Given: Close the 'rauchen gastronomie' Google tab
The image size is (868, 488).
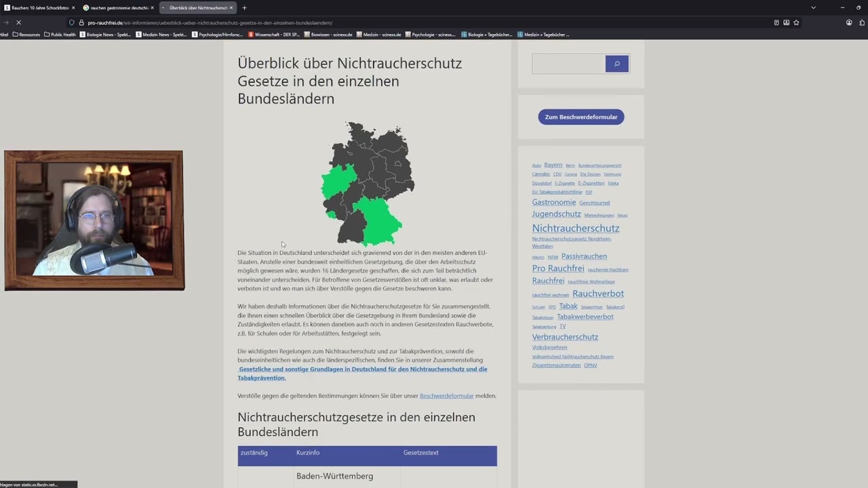Looking at the screenshot, I should (x=153, y=7).
